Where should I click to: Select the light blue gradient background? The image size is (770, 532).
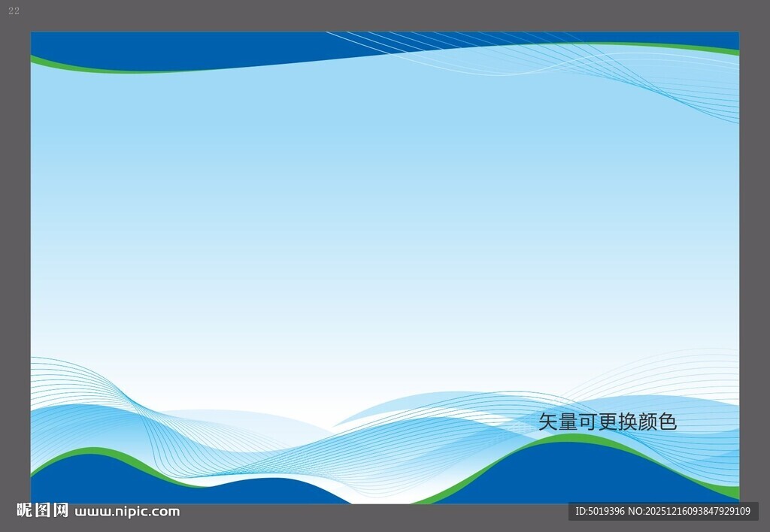point(385,225)
